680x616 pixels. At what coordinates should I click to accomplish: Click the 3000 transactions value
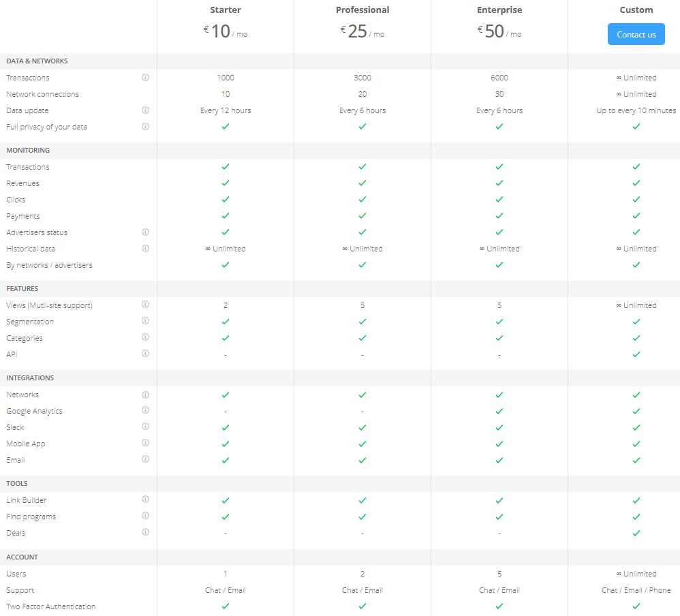coord(362,78)
